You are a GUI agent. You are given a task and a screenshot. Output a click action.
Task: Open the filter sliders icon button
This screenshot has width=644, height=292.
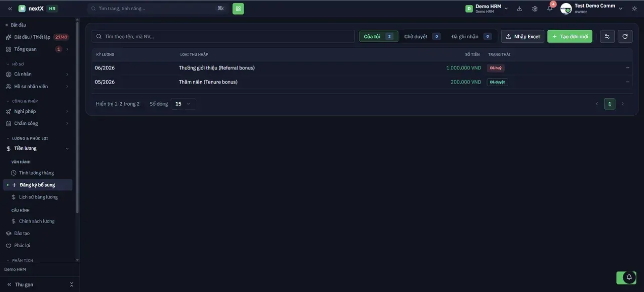[607, 36]
